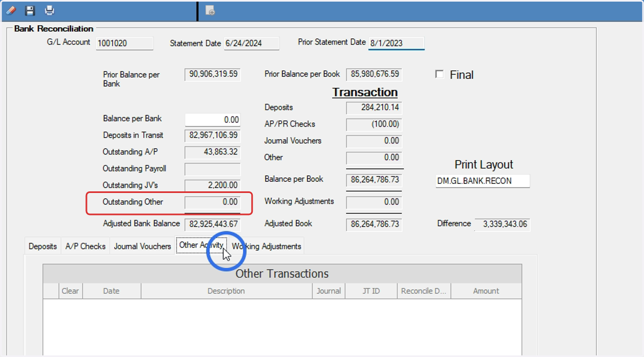The width and height of the screenshot is (644, 357).
Task: Click AP/PR Checks value (100.00)
Action: (374, 124)
